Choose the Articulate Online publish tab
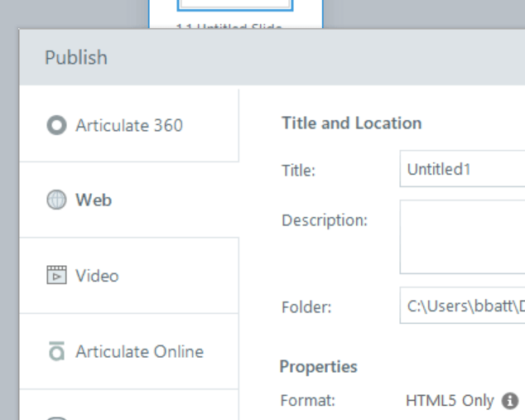This screenshot has height=420, width=525. coord(129,351)
